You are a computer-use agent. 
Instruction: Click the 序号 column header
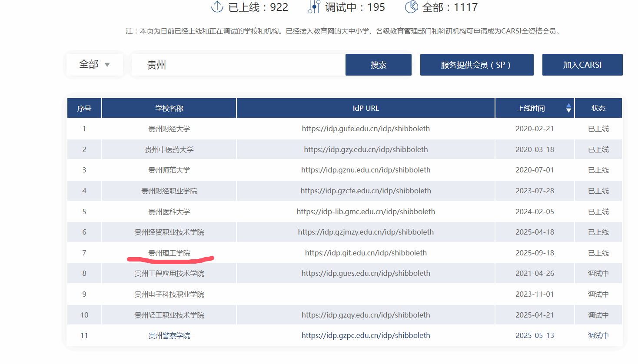[x=84, y=108]
